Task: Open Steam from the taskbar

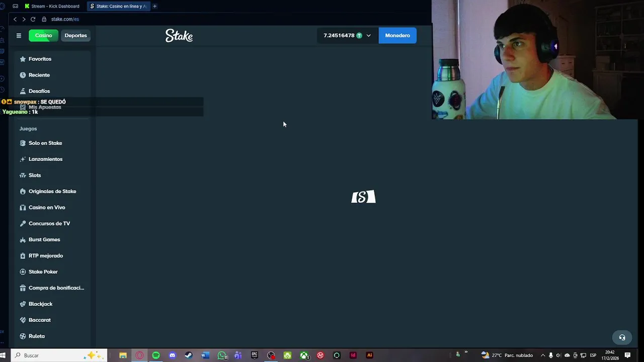Action: 189,355
